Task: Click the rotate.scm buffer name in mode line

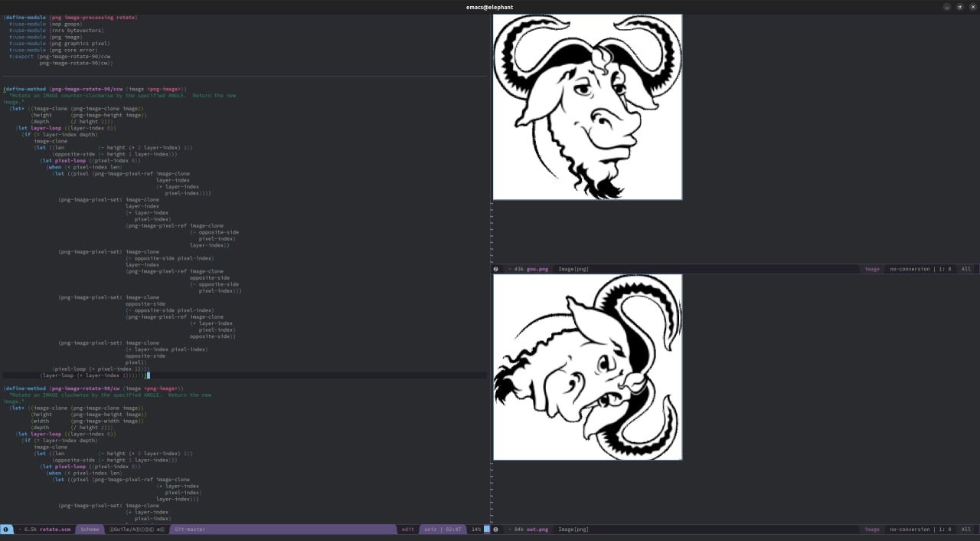Action: click(55, 530)
